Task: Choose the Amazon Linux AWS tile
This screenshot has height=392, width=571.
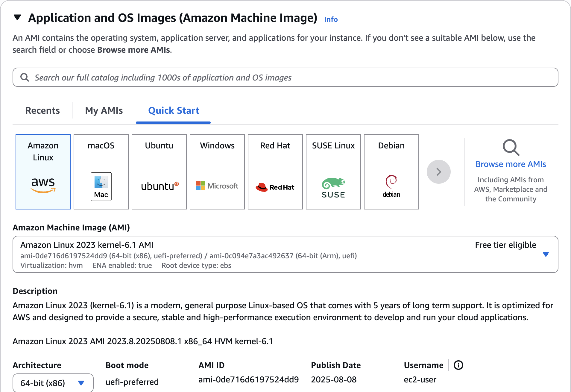Action: (x=43, y=172)
